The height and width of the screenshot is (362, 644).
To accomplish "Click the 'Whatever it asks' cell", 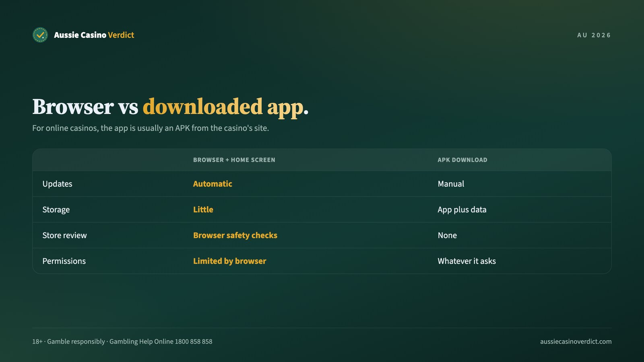I will point(467,261).
